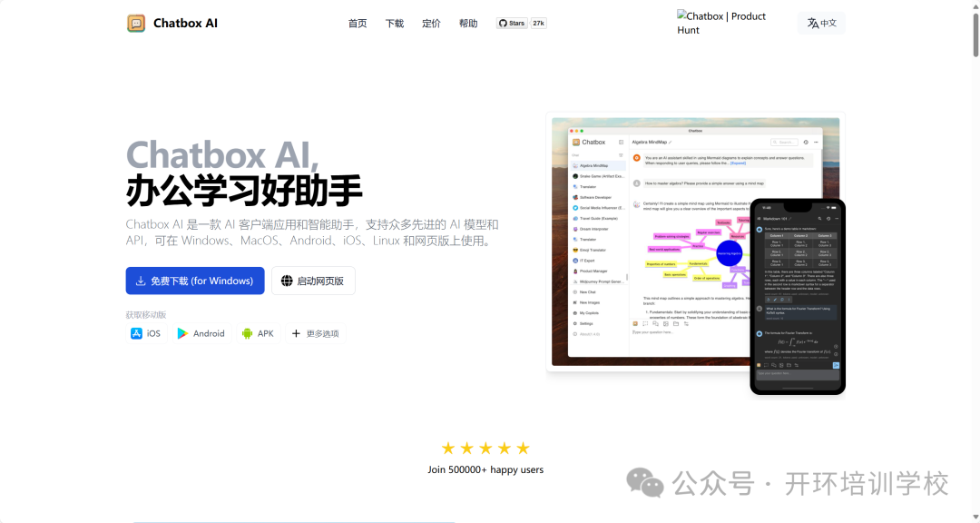Click the plus icon beside 更多选项
This screenshot has height=523, width=980.
click(x=296, y=333)
